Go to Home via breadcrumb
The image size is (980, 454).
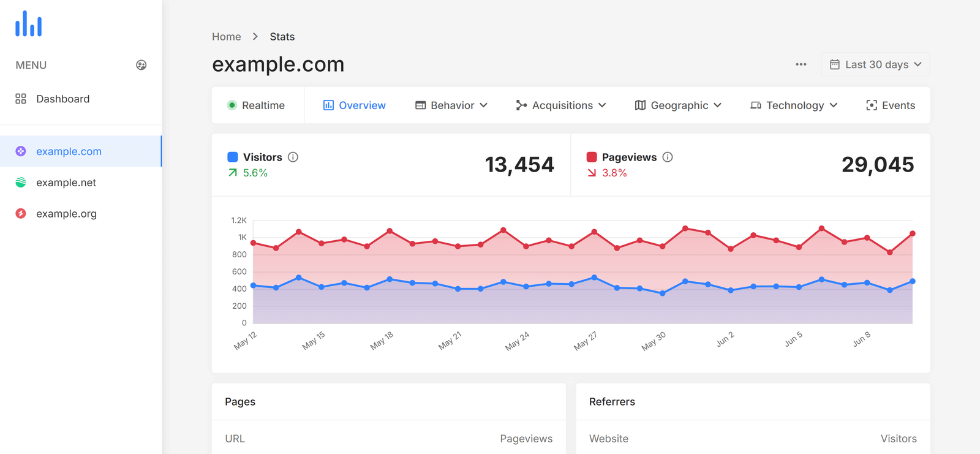(x=226, y=37)
